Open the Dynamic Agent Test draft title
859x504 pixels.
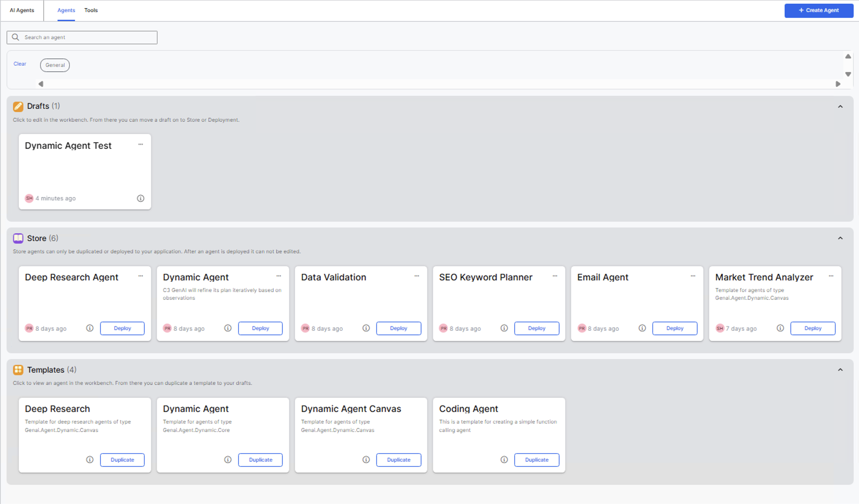(x=68, y=146)
